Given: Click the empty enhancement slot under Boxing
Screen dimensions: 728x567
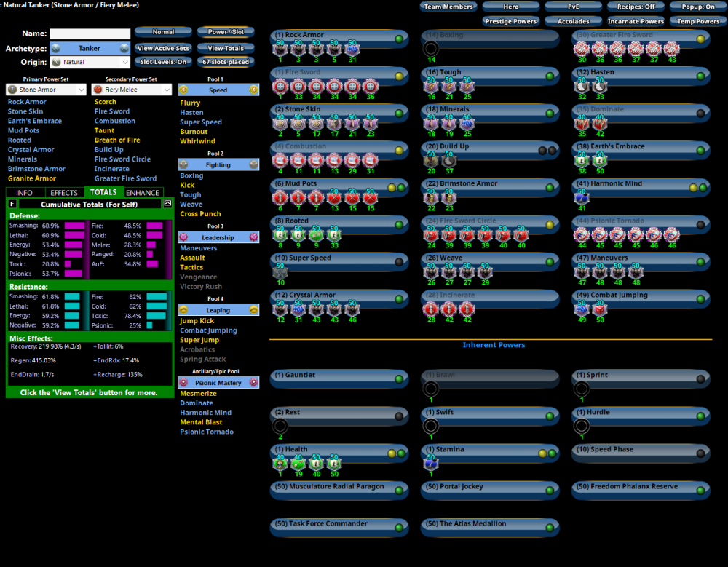Looking at the screenshot, I should 431,49.
